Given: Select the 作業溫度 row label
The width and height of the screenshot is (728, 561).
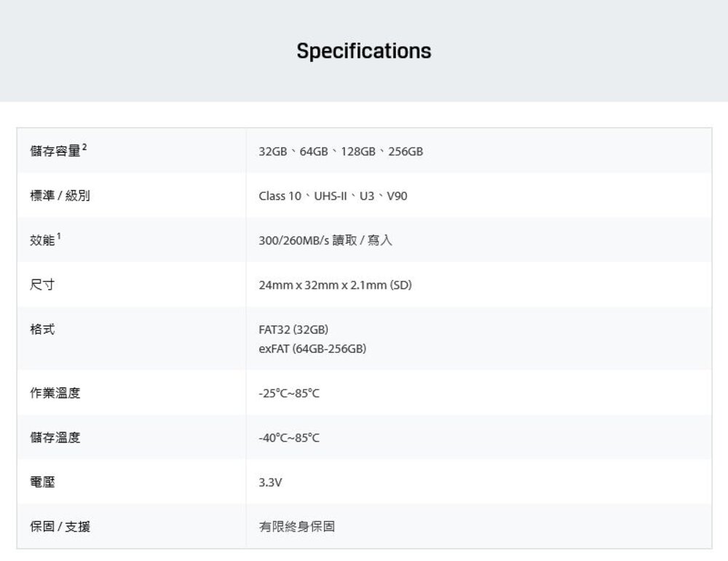Looking at the screenshot, I should 55,393.
